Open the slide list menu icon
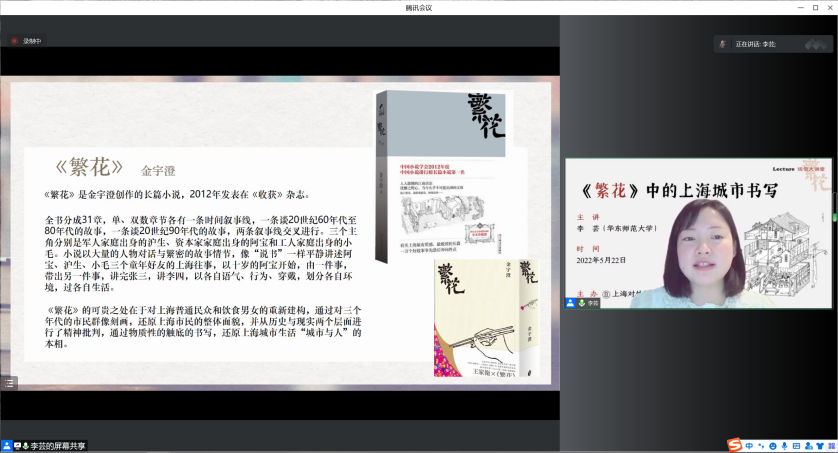 tap(9, 382)
